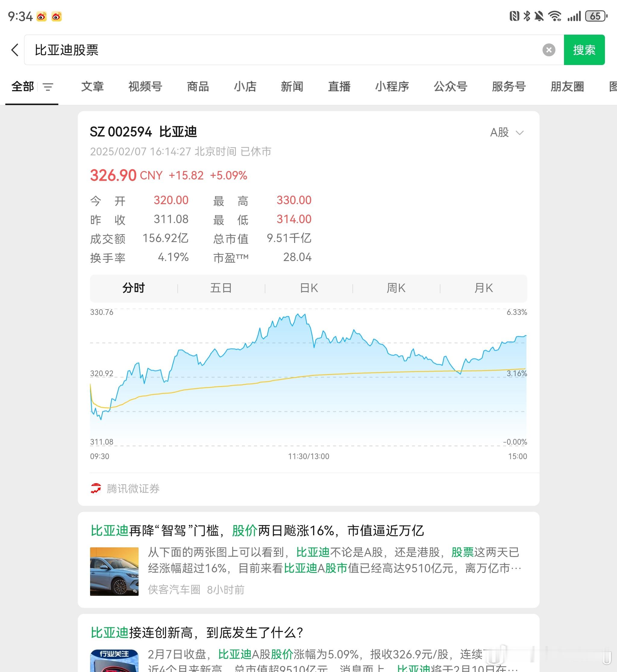
Task: Expand the A股 market dropdown
Action: click(x=507, y=133)
